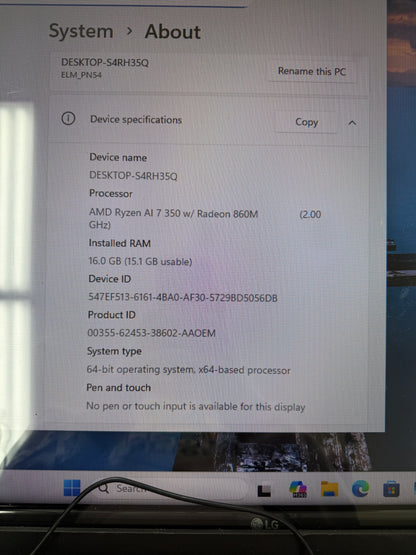Image resolution: width=416 pixels, height=555 pixels.
Task: Open the Windows Start menu
Action: pyautogui.click(x=72, y=488)
